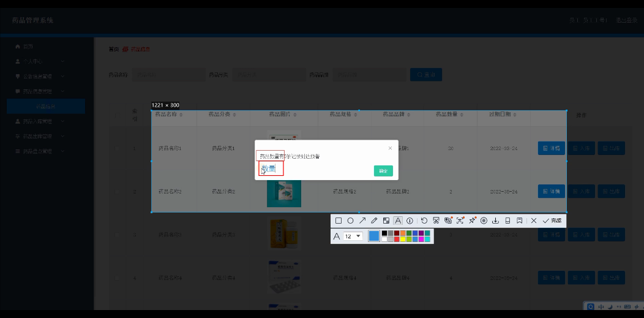644x318 pixels.
Task: Select the pencil freehand tool
Action: point(374,221)
